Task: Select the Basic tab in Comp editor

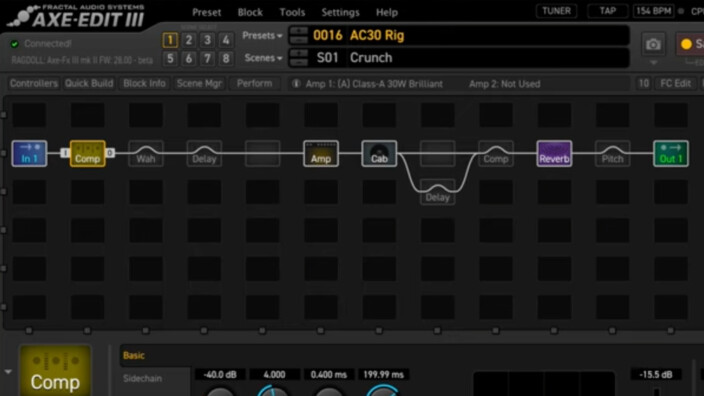Action: [134, 356]
